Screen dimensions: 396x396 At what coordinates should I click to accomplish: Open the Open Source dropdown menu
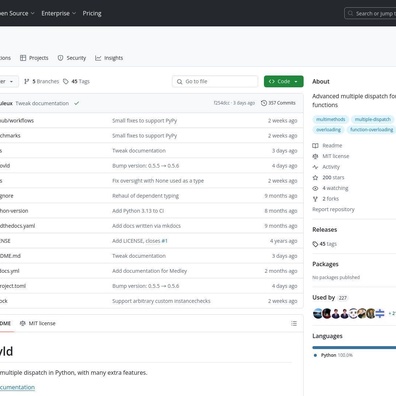pos(17,13)
